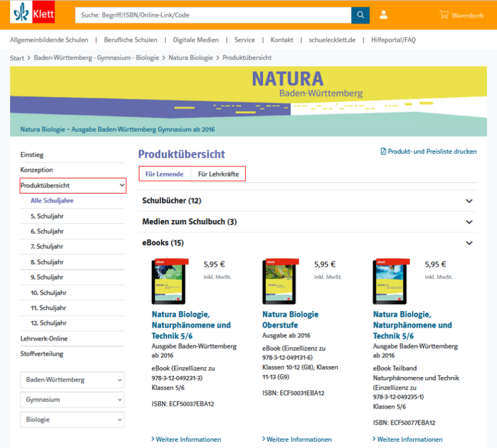Open the user account icon

pyautogui.click(x=384, y=15)
